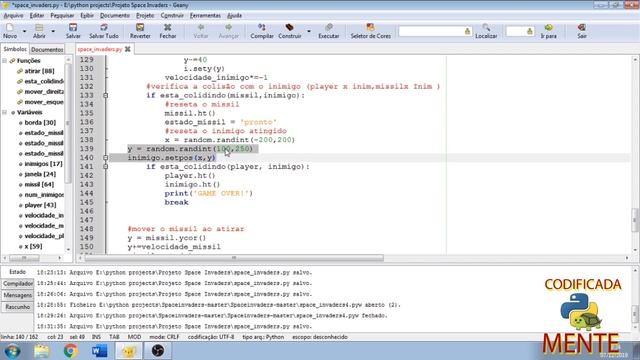640x360 pixels.
Task: Open the Pesquisar menu
Action: pos(62,16)
